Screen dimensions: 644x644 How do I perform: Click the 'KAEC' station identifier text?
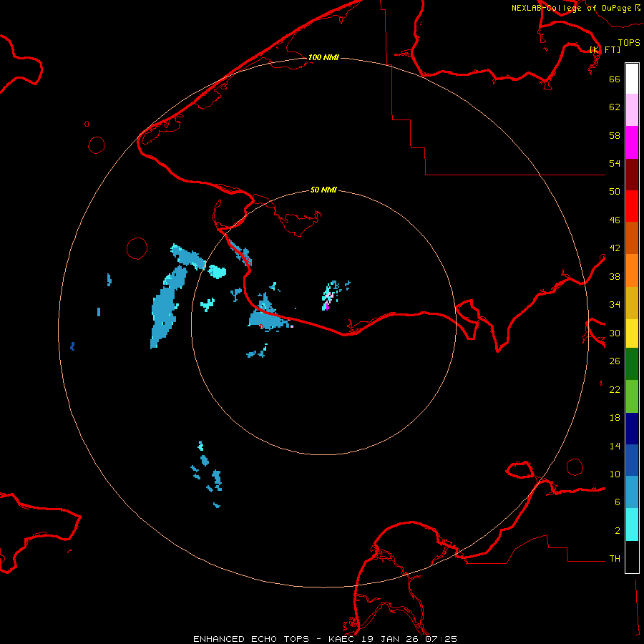342,639
